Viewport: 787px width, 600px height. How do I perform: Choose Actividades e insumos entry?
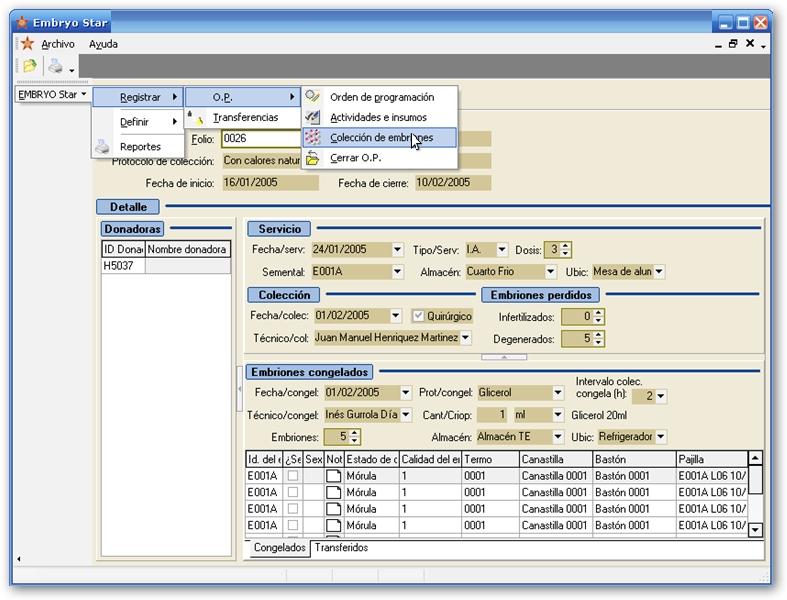[378, 117]
